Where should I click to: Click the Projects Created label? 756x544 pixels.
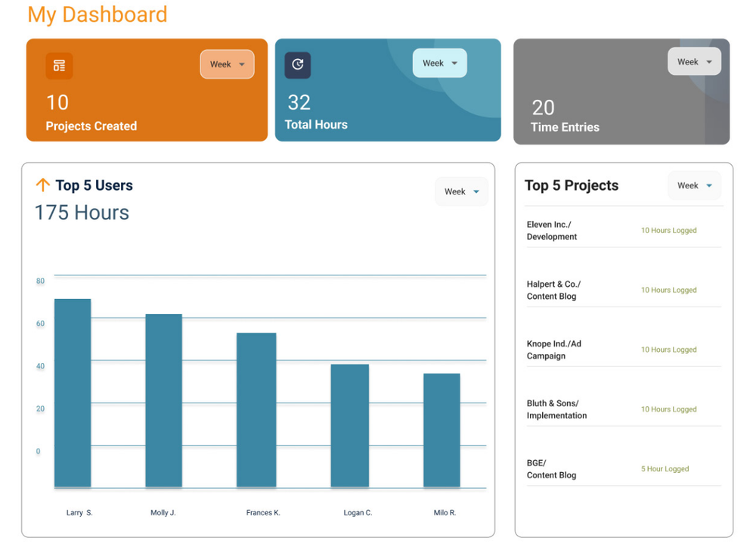pos(91,126)
